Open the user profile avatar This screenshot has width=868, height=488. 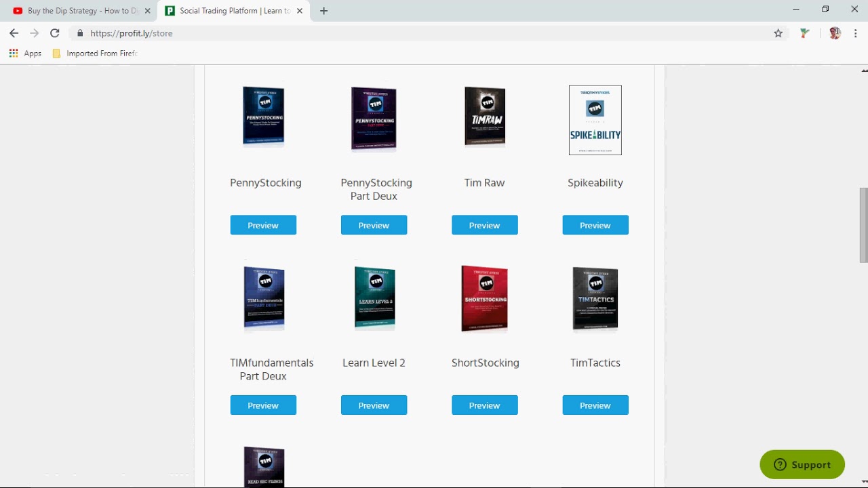click(835, 33)
